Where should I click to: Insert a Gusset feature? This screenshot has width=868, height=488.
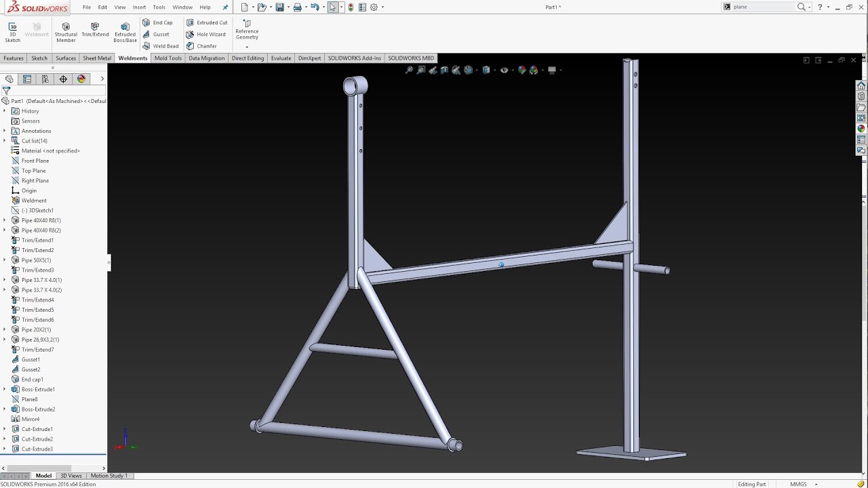pyautogui.click(x=156, y=35)
